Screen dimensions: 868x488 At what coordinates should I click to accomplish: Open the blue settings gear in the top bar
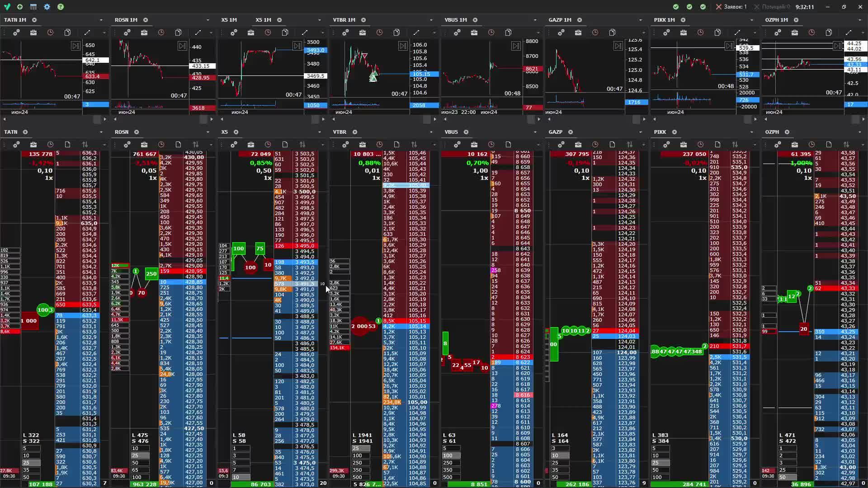47,7
